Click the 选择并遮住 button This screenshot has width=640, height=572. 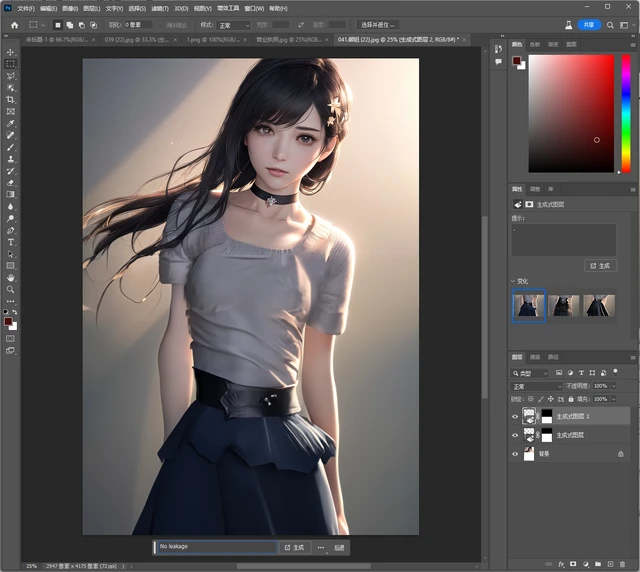point(378,24)
